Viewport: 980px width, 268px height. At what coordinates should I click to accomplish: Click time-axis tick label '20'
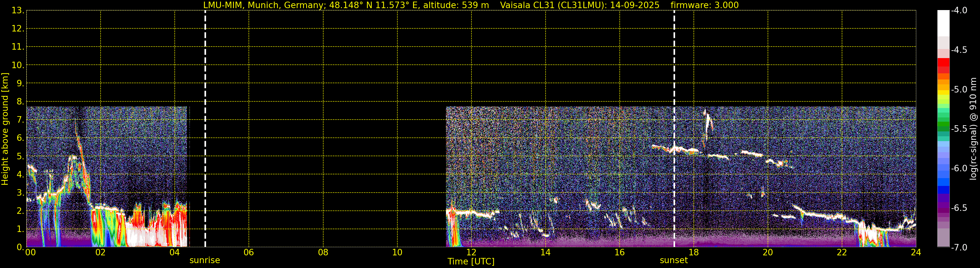(x=768, y=252)
